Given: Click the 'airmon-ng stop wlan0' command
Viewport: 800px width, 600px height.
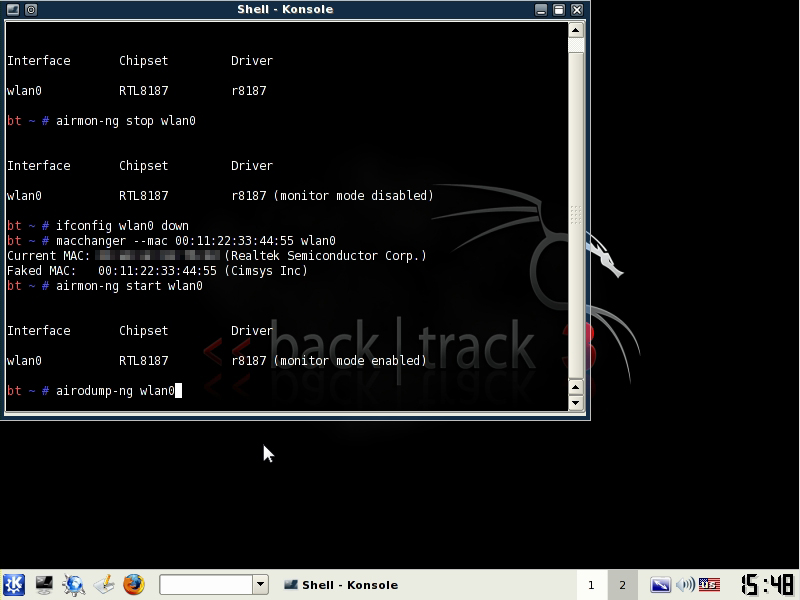Looking at the screenshot, I should click(x=126, y=121).
